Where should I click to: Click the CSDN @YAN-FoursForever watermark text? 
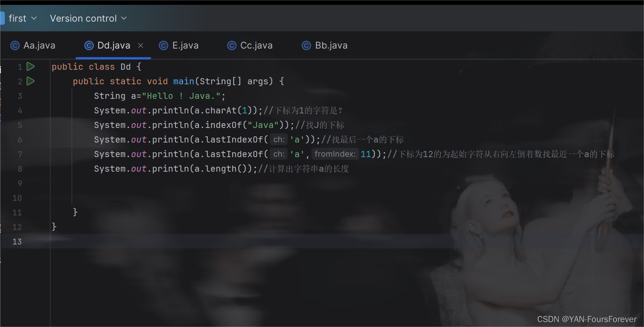click(586, 319)
